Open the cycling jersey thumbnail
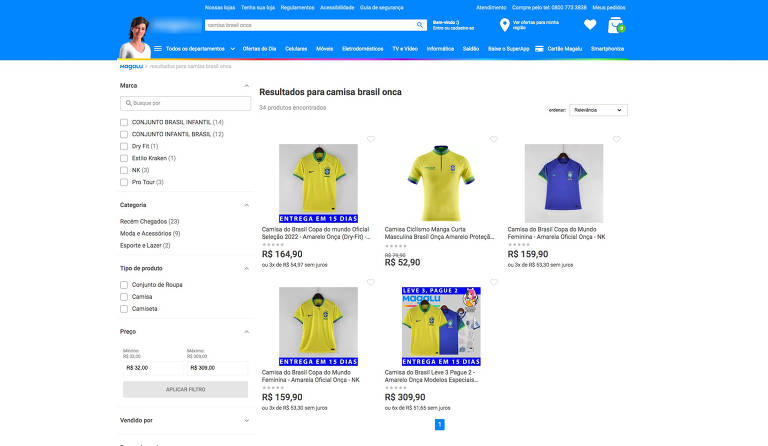 441,183
